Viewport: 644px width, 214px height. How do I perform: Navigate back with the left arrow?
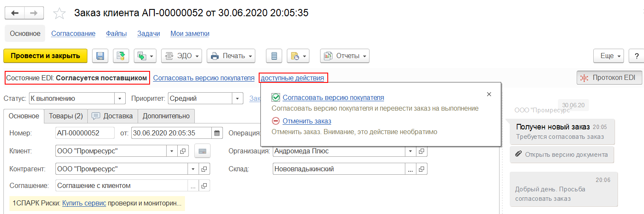coord(15,13)
